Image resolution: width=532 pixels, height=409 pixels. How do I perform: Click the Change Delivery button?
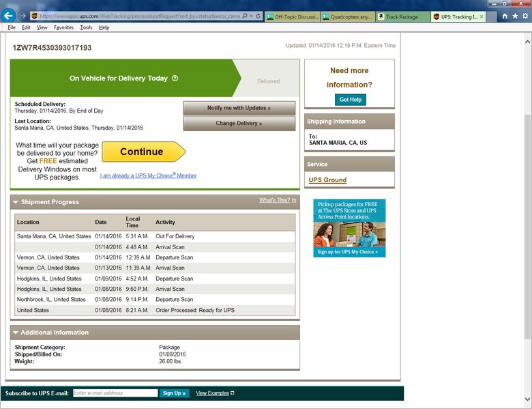(239, 124)
